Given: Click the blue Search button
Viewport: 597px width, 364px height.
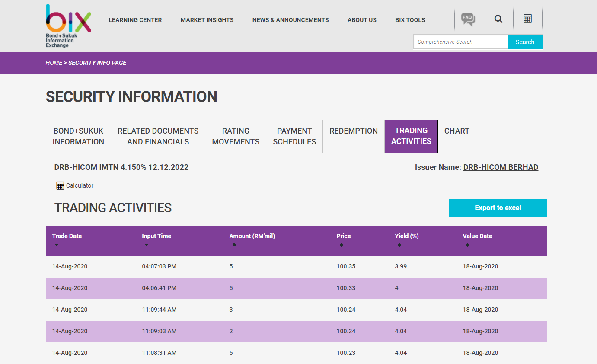Looking at the screenshot, I should pyautogui.click(x=525, y=42).
